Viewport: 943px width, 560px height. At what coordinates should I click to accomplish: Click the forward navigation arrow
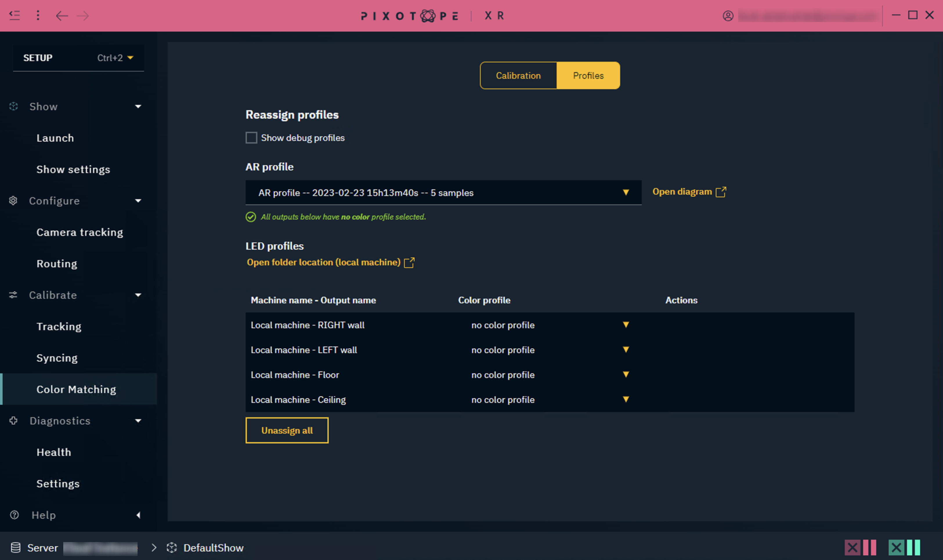83,16
